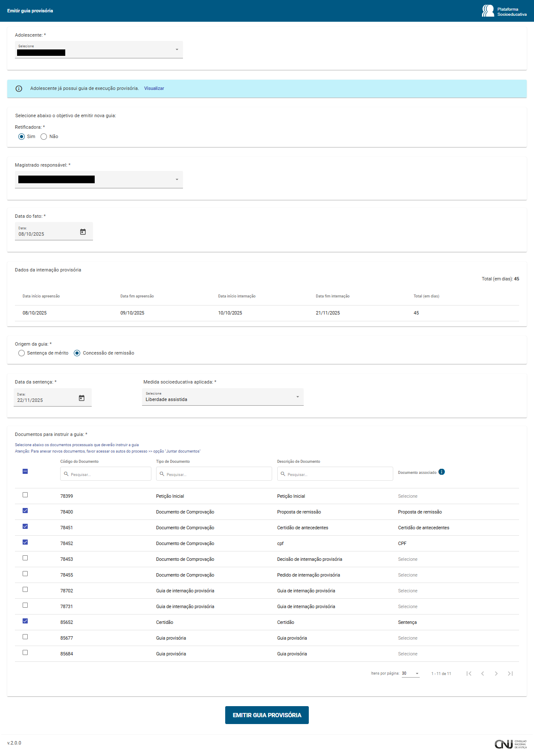The height and width of the screenshot is (756, 534).
Task: Select Não for Retificadora
Action: click(44, 137)
